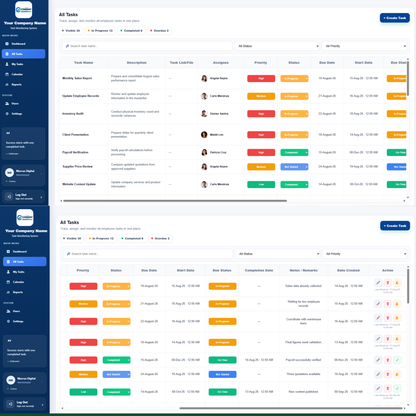The width and height of the screenshot is (416, 416).
Task: Open Dashboard in the upper screenshot's sidebar
Action: pos(23,44)
